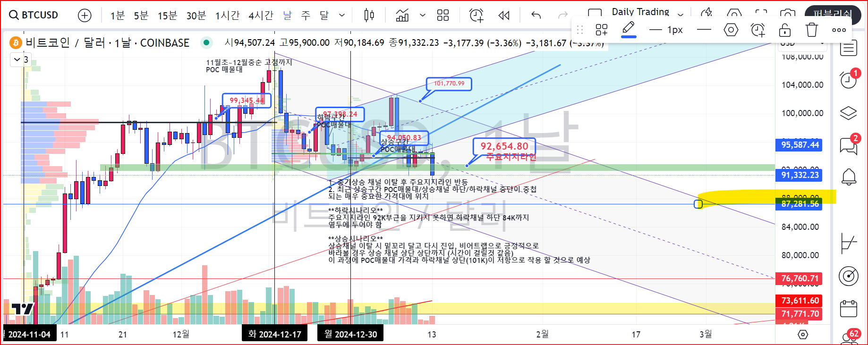Open the line color pencil picker
868x345 pixels.
(x=628, y=29)
